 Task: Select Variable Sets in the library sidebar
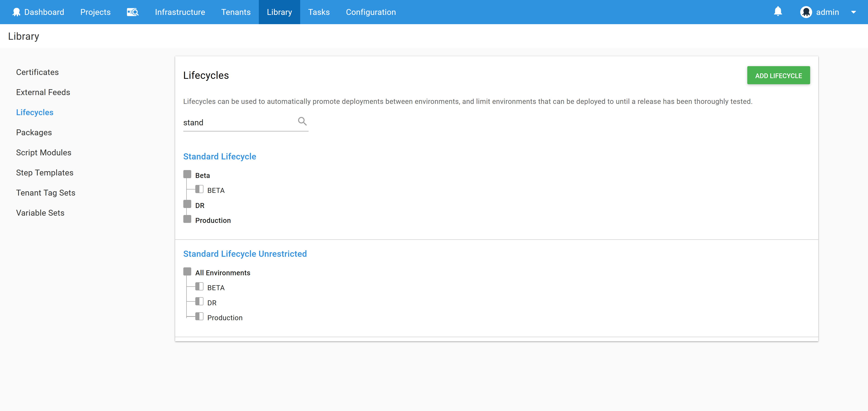(x=40, y=213)
